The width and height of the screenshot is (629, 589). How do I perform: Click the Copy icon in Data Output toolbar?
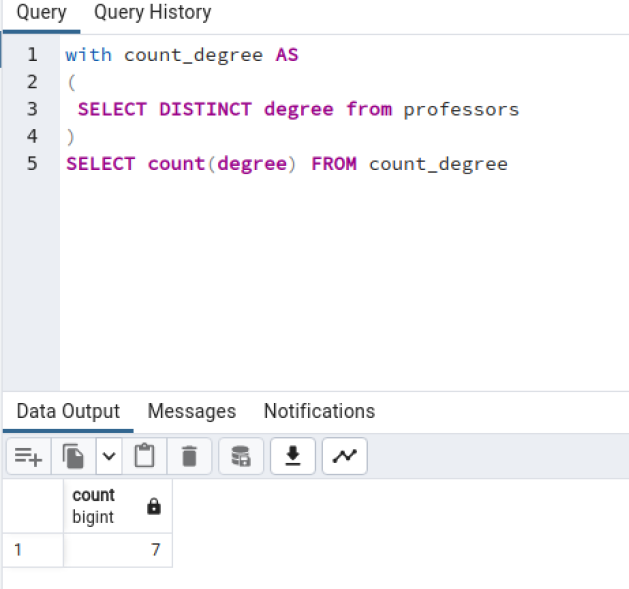tap(73, 456)
